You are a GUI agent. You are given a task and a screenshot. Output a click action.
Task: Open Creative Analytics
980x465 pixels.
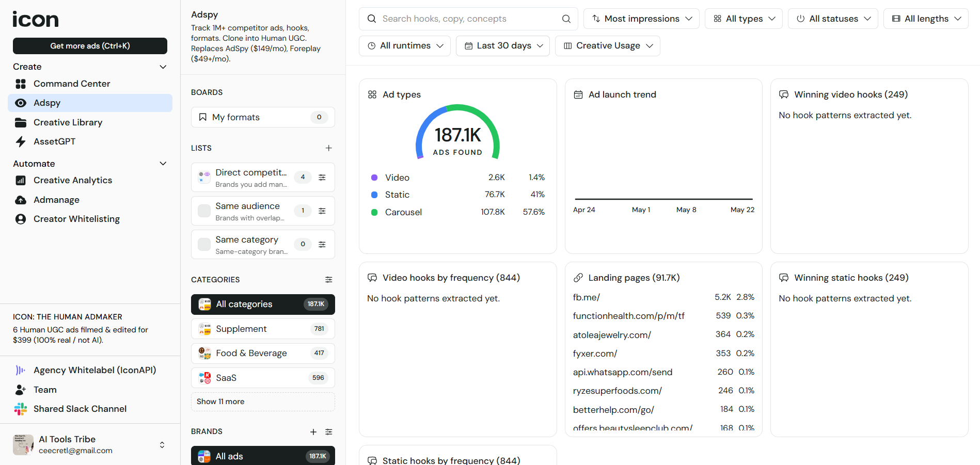[90, 180]
